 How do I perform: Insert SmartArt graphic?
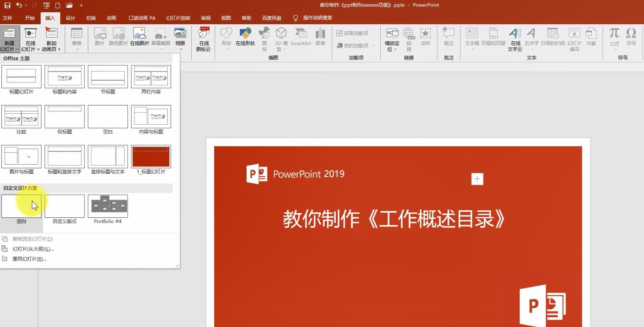(301, 36)
